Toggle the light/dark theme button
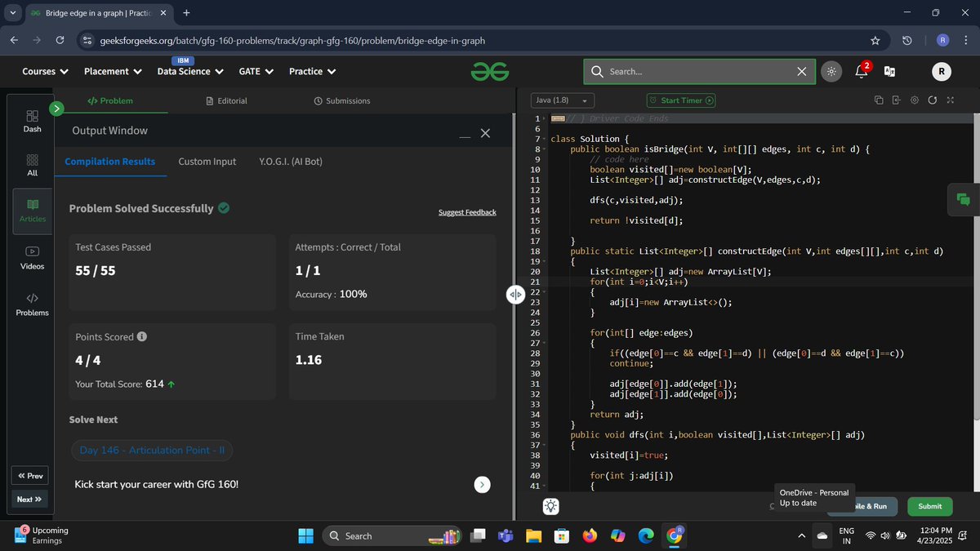This screenshot has height=551, width=980. [831, 72]
